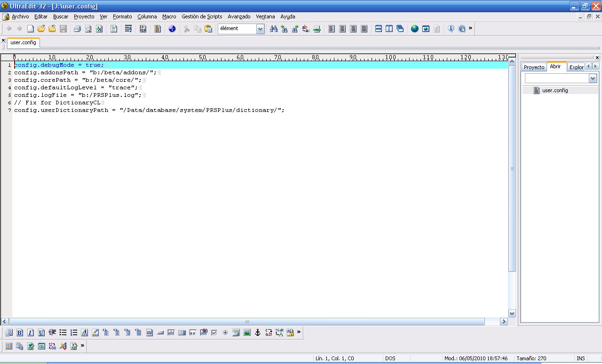602x364 pixels.
Task: Open Find with the binoculars icon
Action: [274, 29]
